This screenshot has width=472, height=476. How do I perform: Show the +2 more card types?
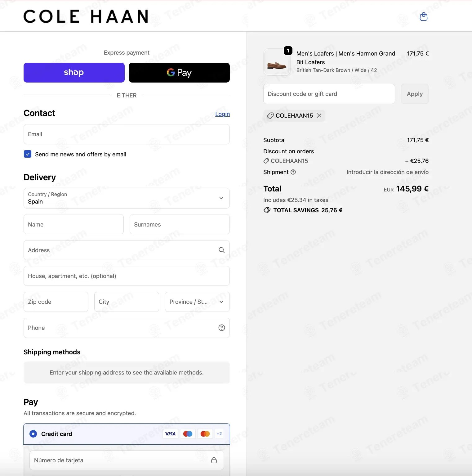(x=219, y=434)
